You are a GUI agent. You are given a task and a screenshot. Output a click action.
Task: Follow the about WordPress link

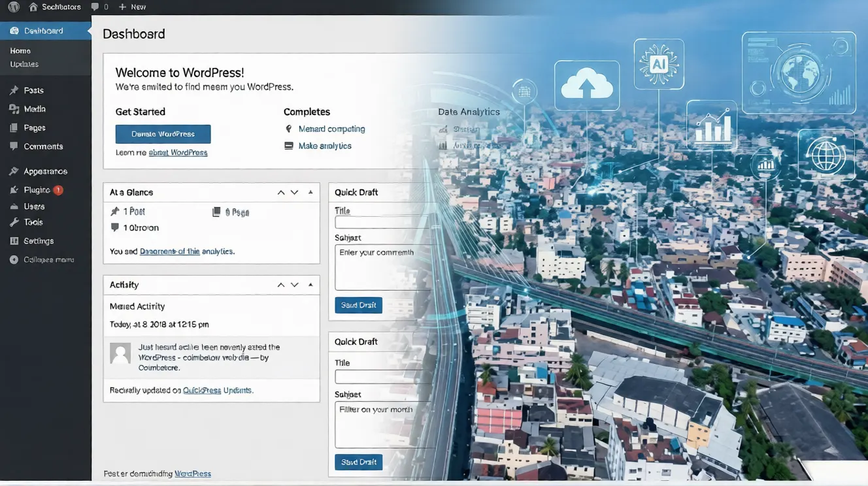click(x=178, y=152)
